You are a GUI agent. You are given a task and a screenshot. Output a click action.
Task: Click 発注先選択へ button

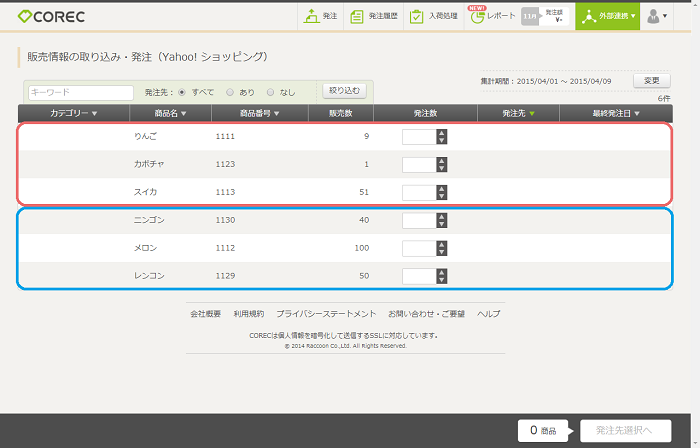625,431
